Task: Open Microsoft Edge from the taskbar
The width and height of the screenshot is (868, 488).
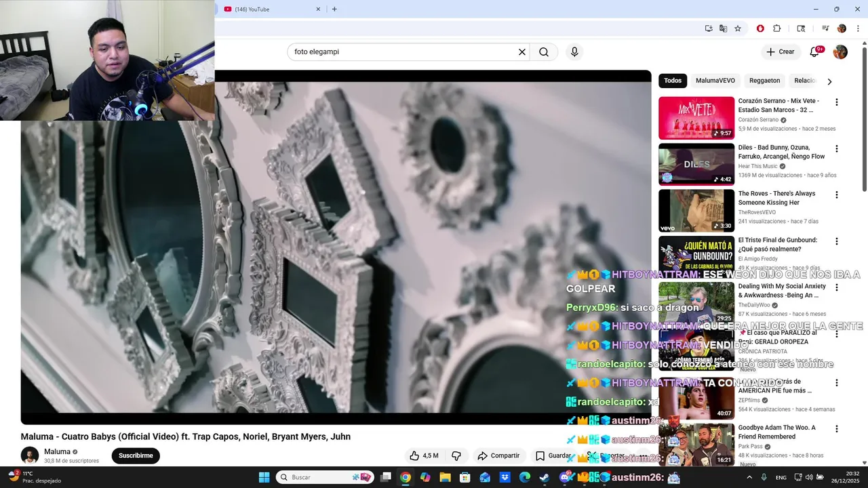Action: coord(525,477)
